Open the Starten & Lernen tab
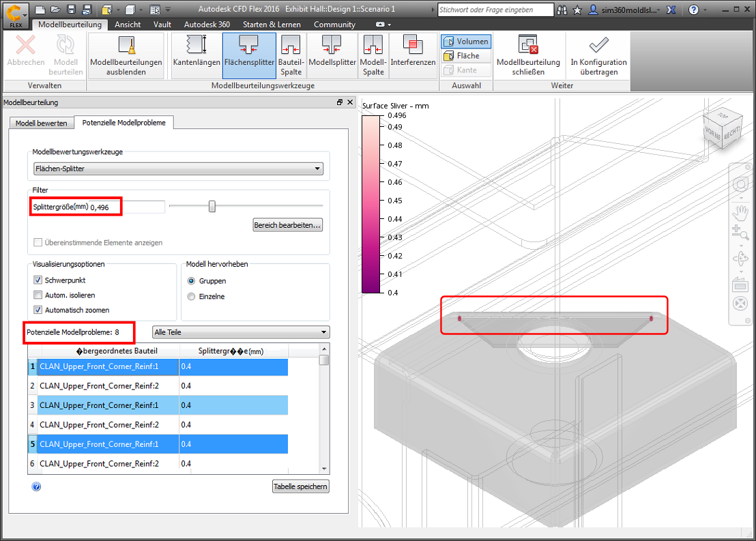756x541 pixels. (272, 25)
